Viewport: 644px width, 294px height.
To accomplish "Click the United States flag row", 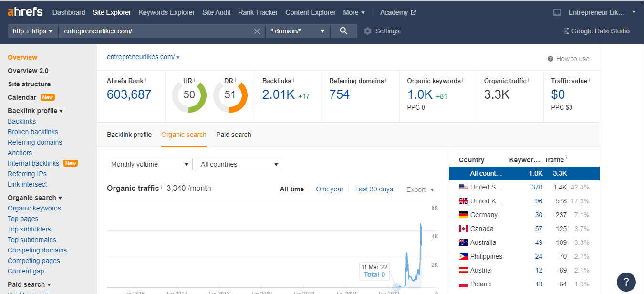I will [463, 187].
